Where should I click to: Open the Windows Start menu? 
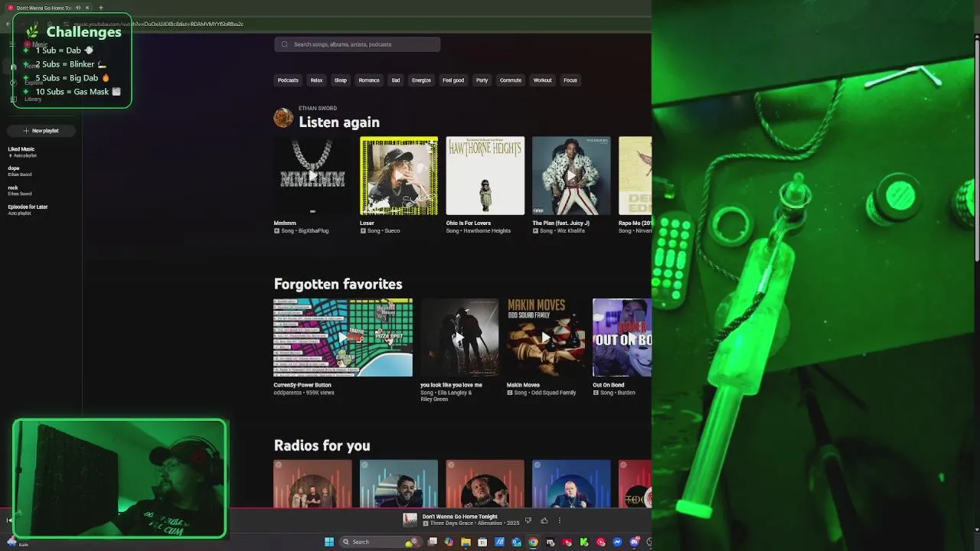(329, 542)
